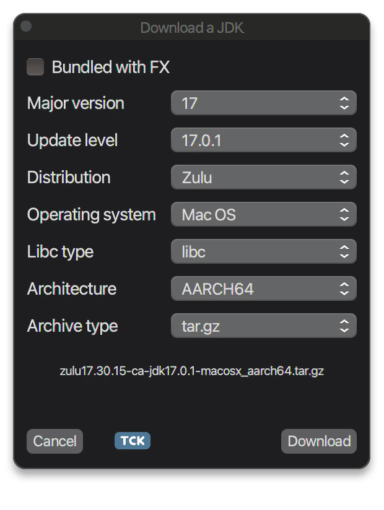Close the Download a JDK window
Image resolution: width=384 pixels, height=510 pixels.
pyautogui.click(x=26, y=26)
